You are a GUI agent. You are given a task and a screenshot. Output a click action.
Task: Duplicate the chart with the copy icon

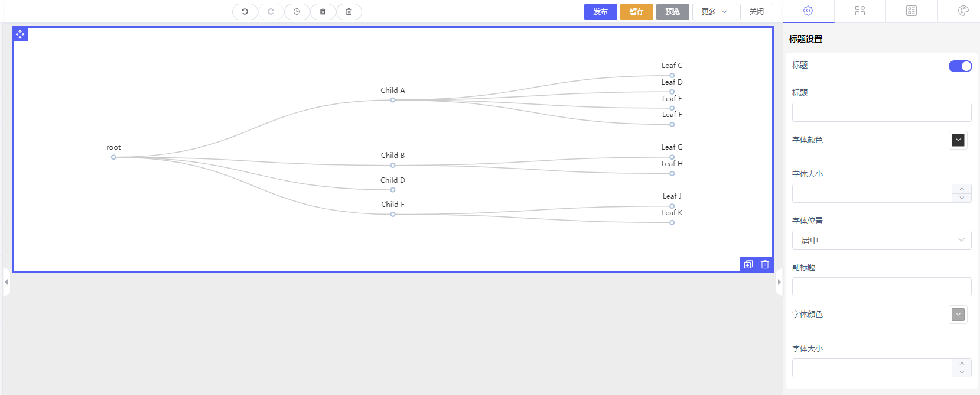click(x=748, y=264)
